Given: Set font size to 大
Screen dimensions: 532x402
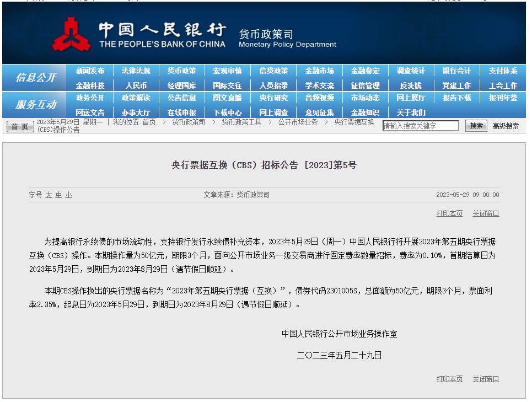Looking at the screenshot, I should (x=49, y=195).
